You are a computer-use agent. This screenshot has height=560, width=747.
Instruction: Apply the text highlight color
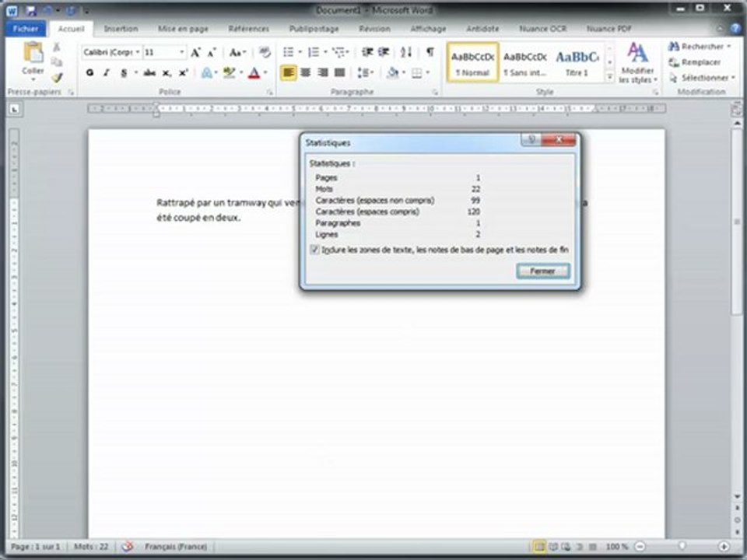[x=230, y=73]
